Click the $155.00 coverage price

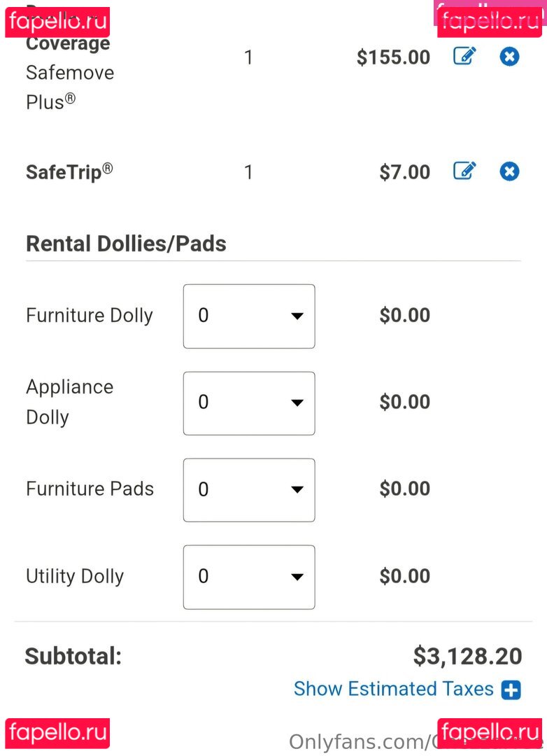pyautogui.click(x=393, y=57)
